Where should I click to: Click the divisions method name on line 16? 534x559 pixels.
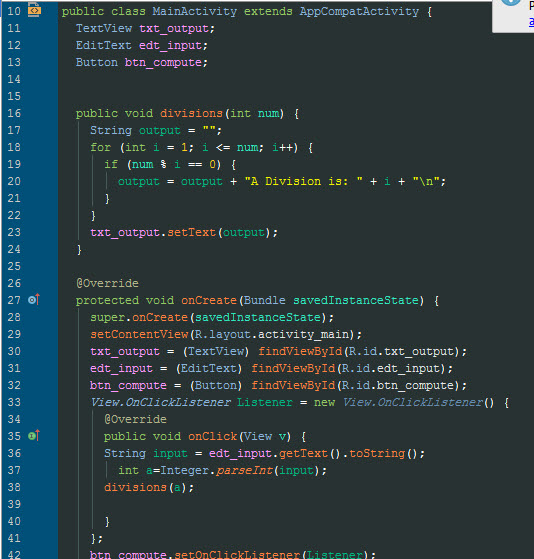(191, 113)
